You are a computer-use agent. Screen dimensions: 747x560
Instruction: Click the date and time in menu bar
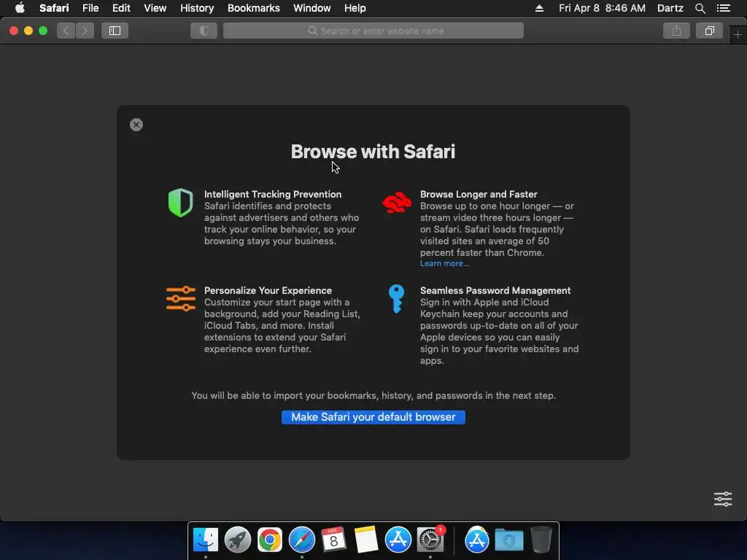(x=602, y=8)
